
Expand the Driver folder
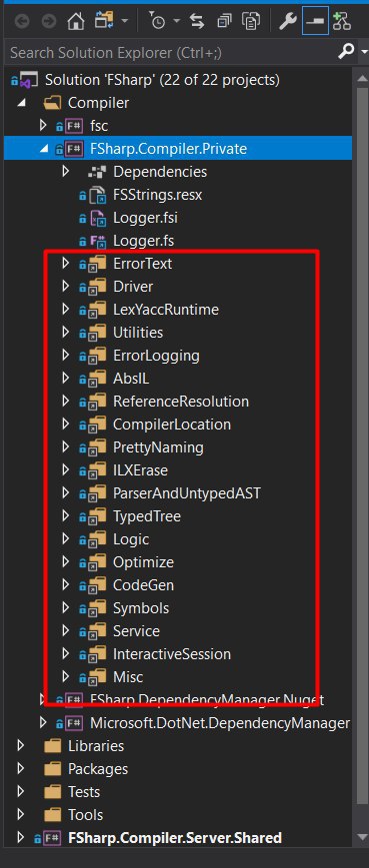(66, 287)
